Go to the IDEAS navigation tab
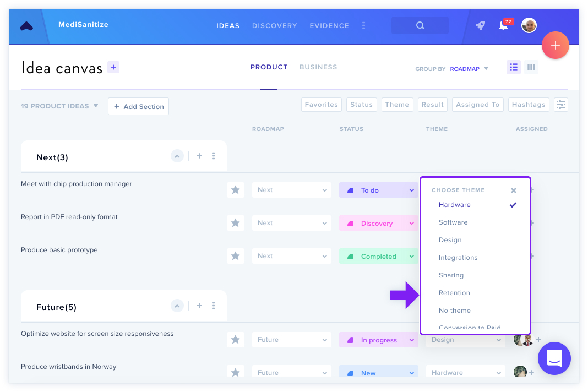 tap(228, 25)
